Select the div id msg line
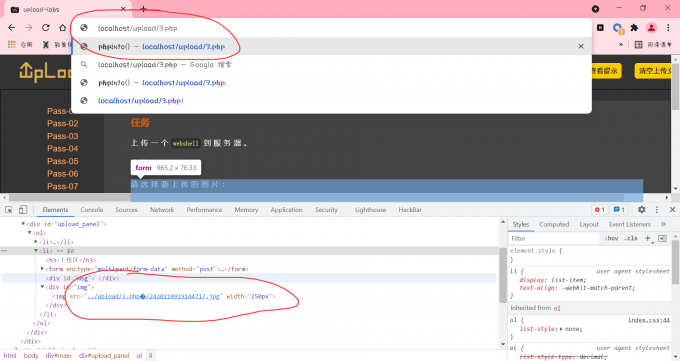This screenshot has width=680, height=361. coord(249,278)
